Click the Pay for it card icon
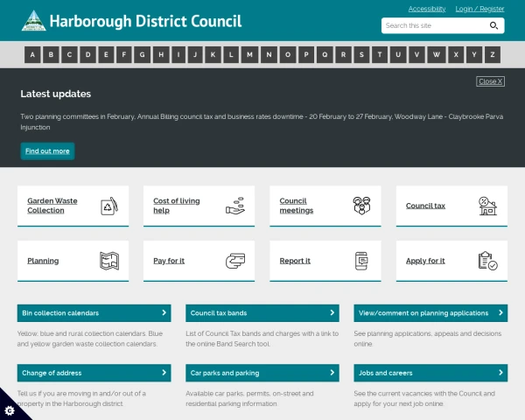This screenshot has width=525, height=420. coord(235,261)
